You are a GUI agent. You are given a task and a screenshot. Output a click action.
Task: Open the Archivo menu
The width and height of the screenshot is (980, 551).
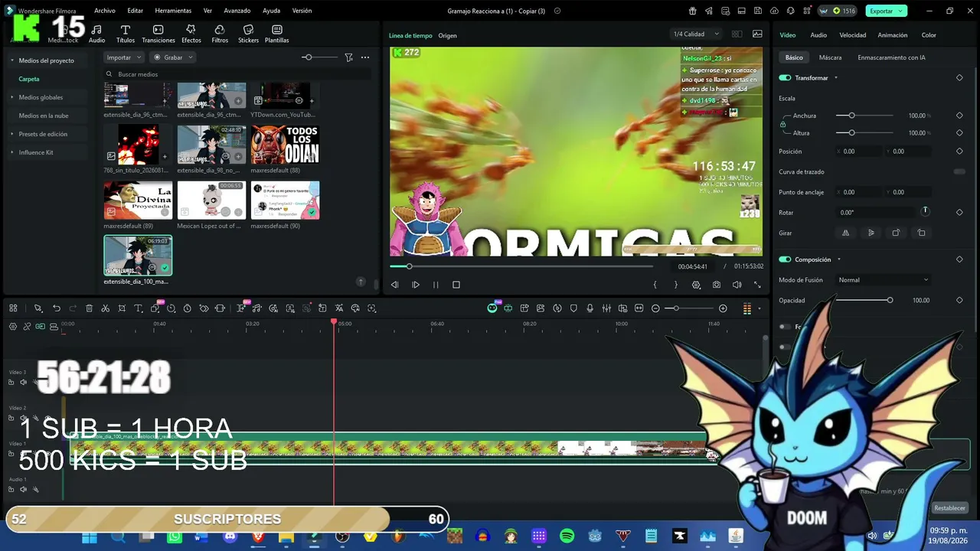(105, 11)
